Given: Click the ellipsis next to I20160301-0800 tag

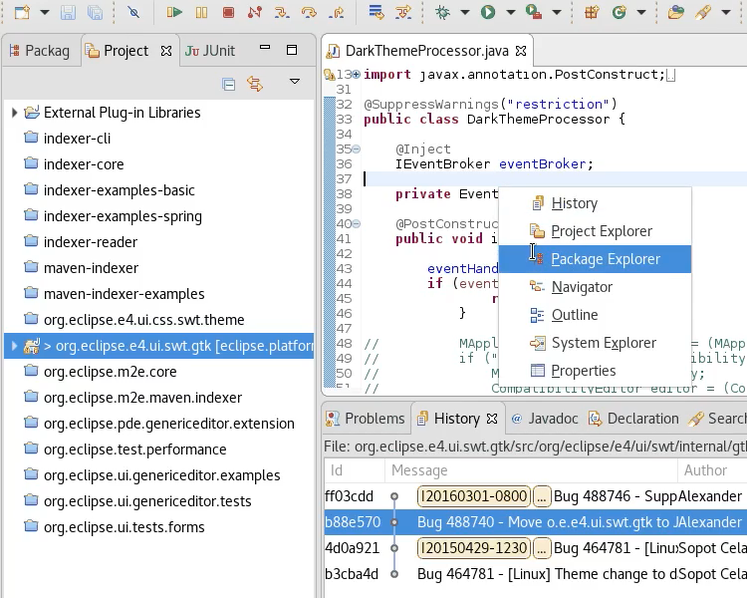Looking at the screenshot, I should 541,497.
